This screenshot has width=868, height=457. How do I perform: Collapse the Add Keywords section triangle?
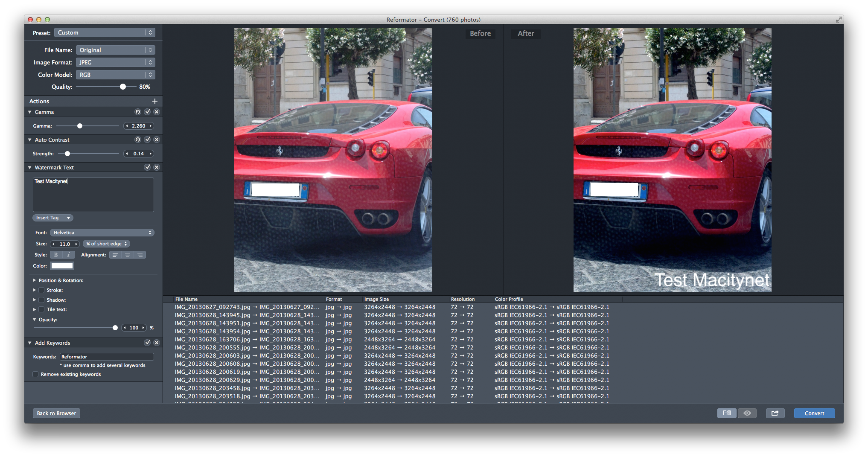coord(30,343)
